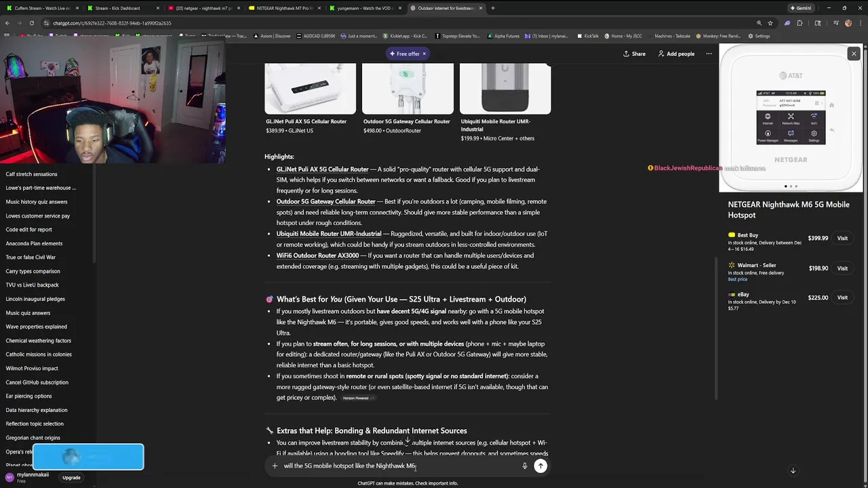The image size is (868, 488).
Task: Open the browser extensions puzzle icon
Action: (800, 23)
